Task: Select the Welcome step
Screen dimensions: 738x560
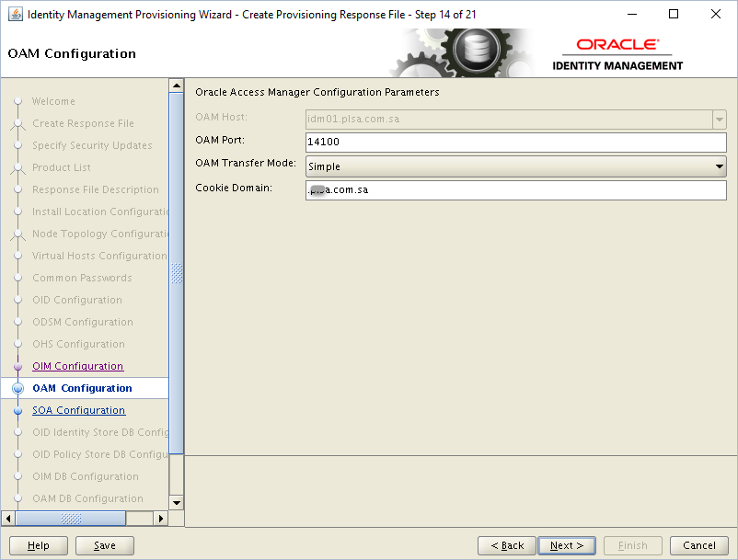Action: pyautogui.click(x=53, y=101)
